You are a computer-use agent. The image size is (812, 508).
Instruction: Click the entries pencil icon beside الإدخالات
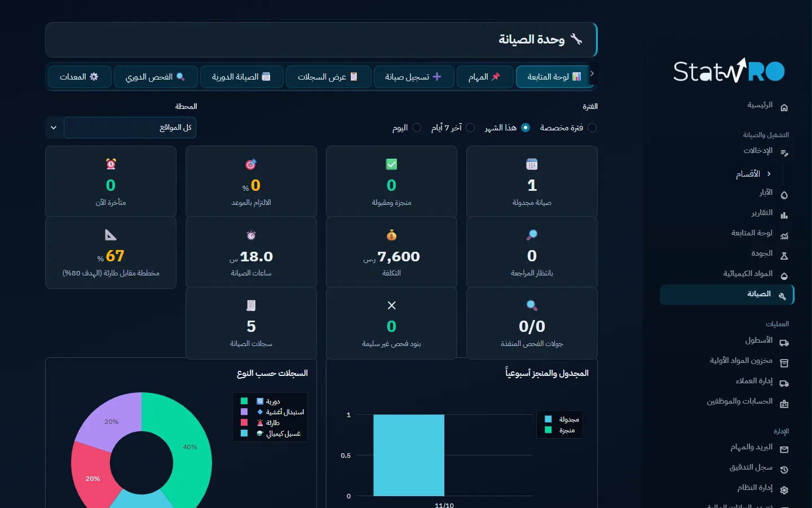coord(784,152)
